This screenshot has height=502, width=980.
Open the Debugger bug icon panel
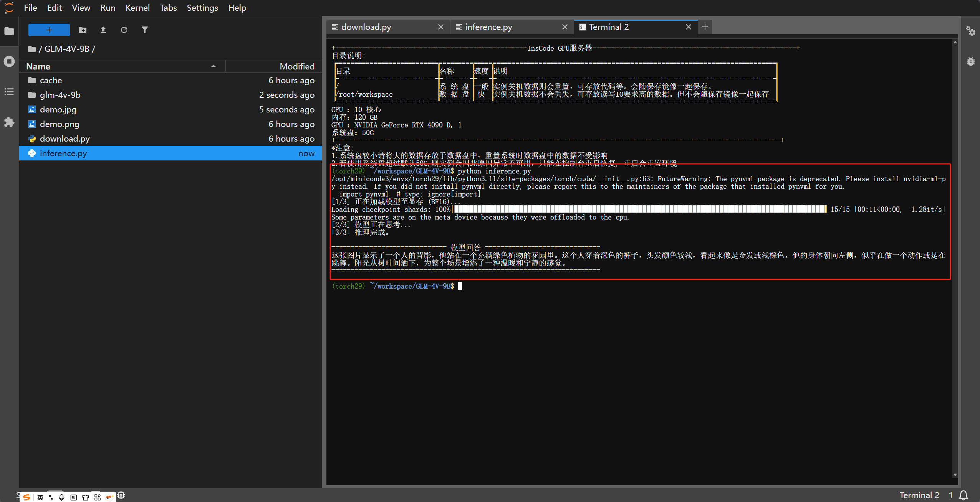(x=971, y=61)
